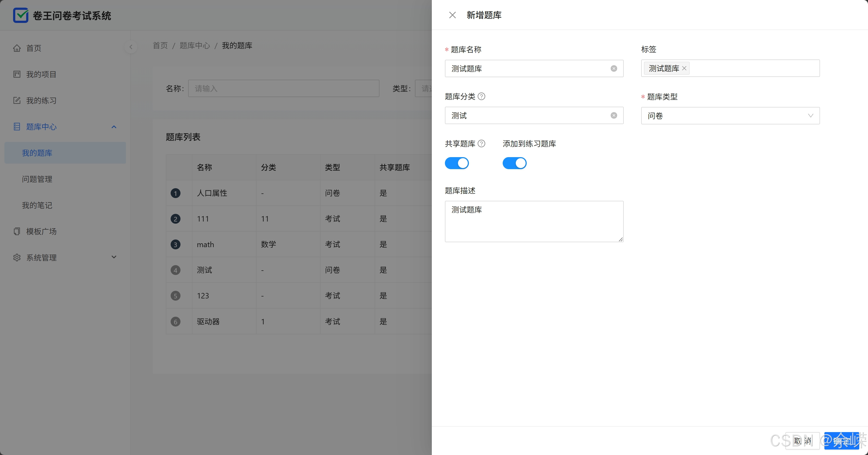Click row badge 6 for 驱动器

(x=175, y=321)
